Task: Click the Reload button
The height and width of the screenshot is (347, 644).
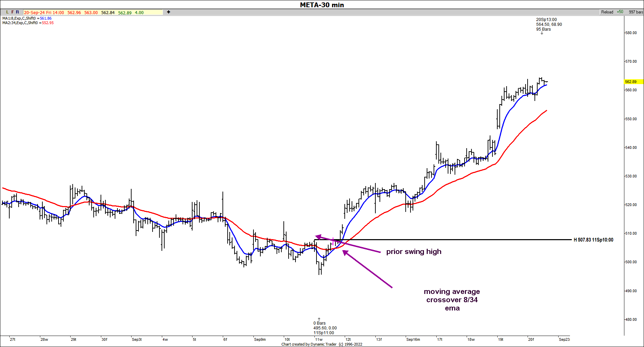Action: pos(607,12)
